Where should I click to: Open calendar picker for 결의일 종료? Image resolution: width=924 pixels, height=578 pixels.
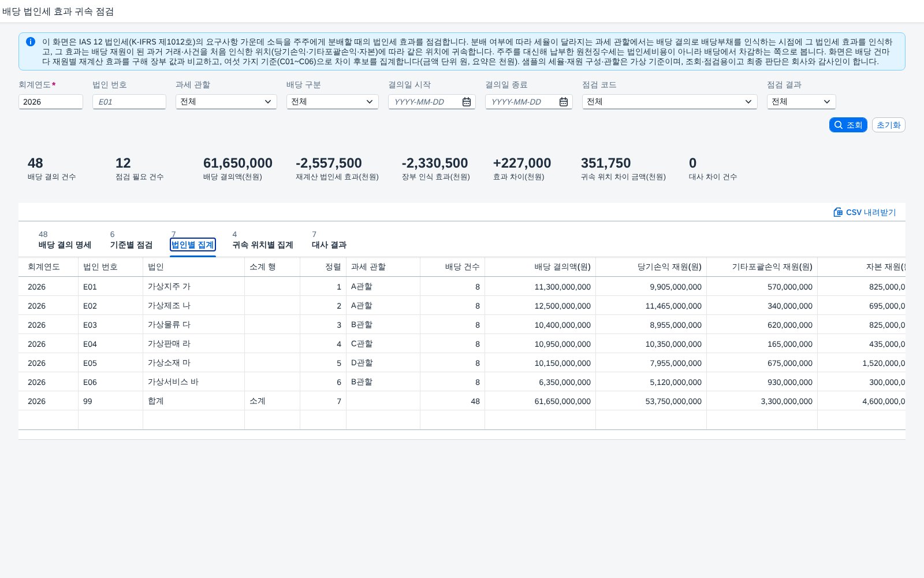click(564, 102)
